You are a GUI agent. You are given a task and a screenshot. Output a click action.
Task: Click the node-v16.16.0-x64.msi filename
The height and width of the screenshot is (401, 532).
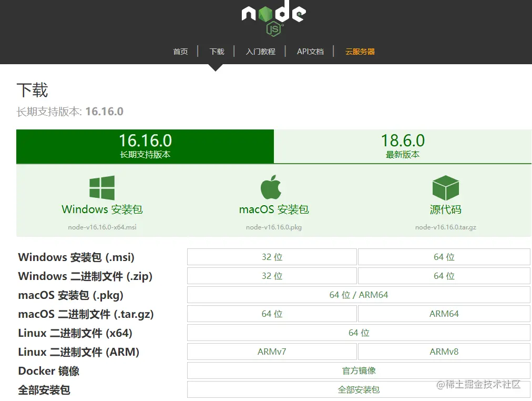[x=102, y=227]
